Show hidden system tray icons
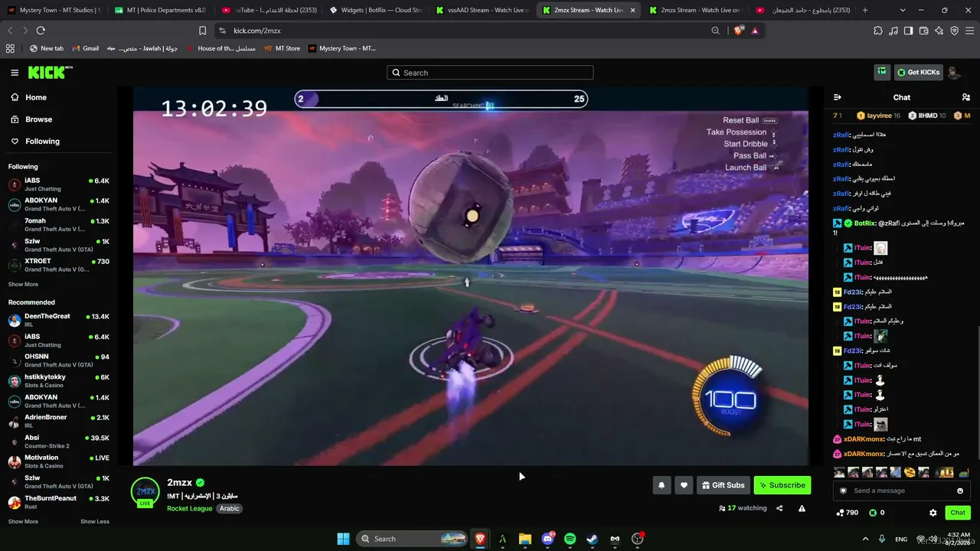The height and width of the screenshot is (551, 980). tap(865, 539)
